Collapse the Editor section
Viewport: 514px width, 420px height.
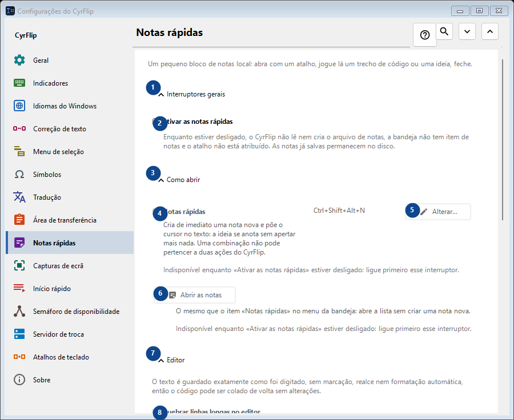coord(172,360)
